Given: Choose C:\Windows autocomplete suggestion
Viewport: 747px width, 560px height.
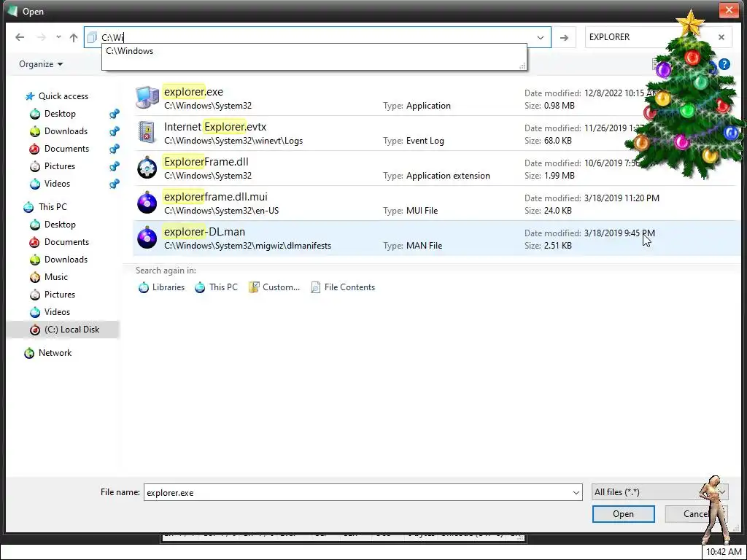Looking at the screenshot, I should tap(130, 51).
